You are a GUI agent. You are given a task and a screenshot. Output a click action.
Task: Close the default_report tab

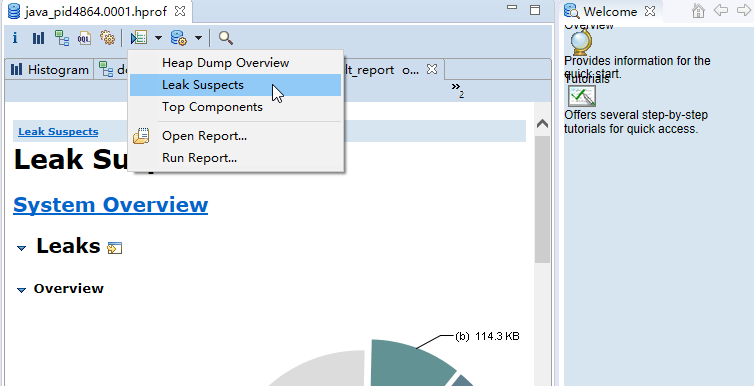[432, 69]
